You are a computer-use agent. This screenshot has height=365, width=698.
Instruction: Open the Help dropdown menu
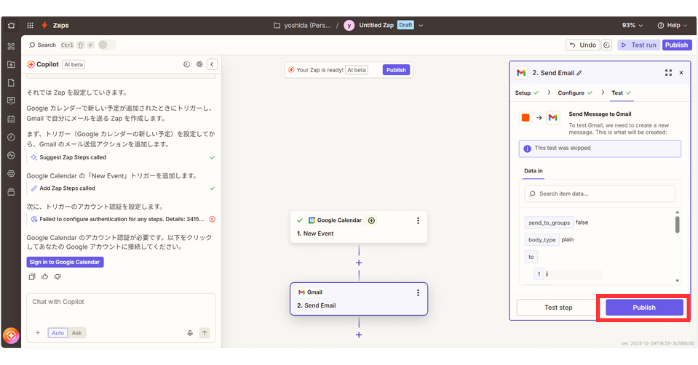pos(673,25)
